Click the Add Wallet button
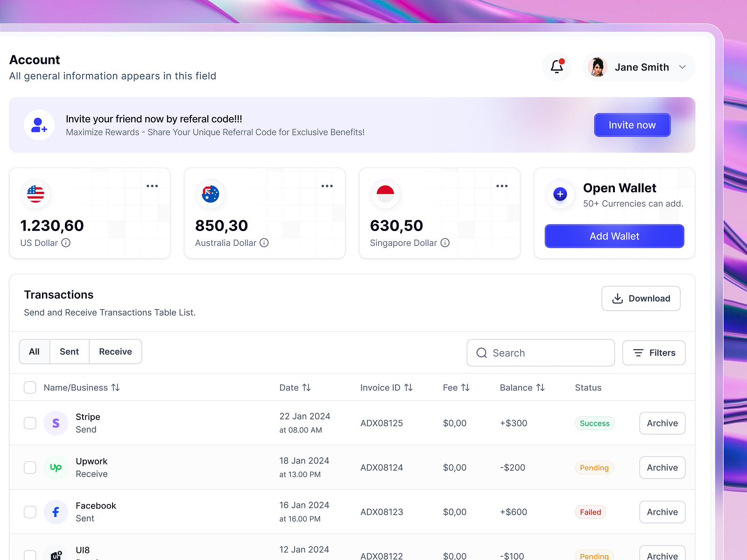The height and width of the screenshot is (560, 747). tap(614, 236)
